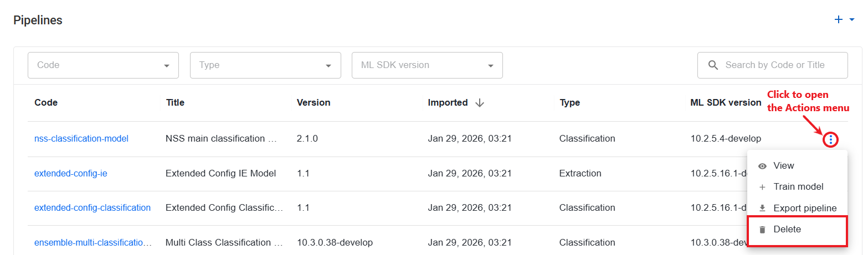Open the nss-classification-model link

pos(81,138)
